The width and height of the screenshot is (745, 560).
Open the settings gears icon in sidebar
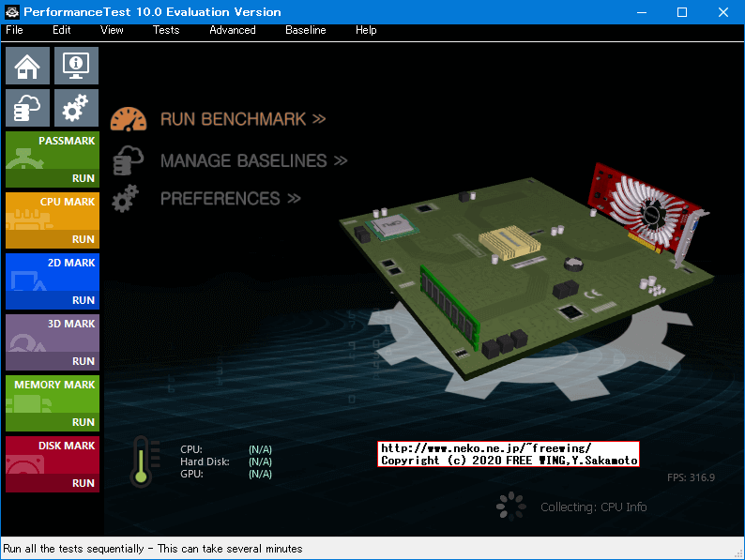click(77, 108)
